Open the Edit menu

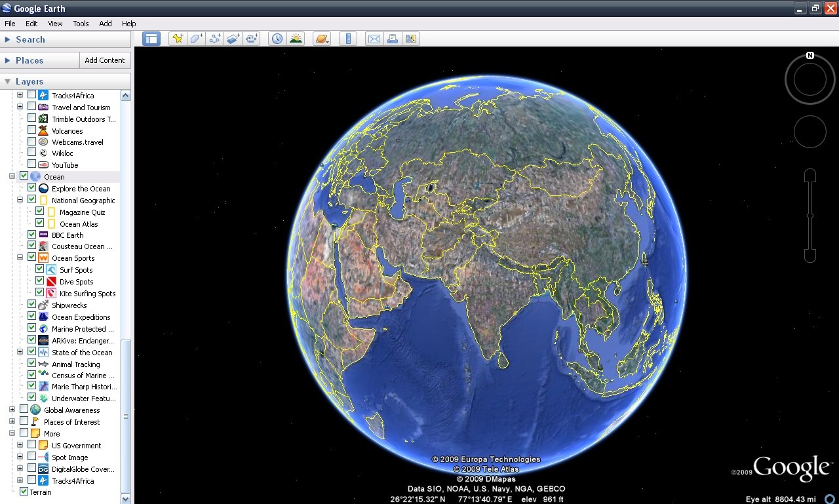click(x=31, y=24)
